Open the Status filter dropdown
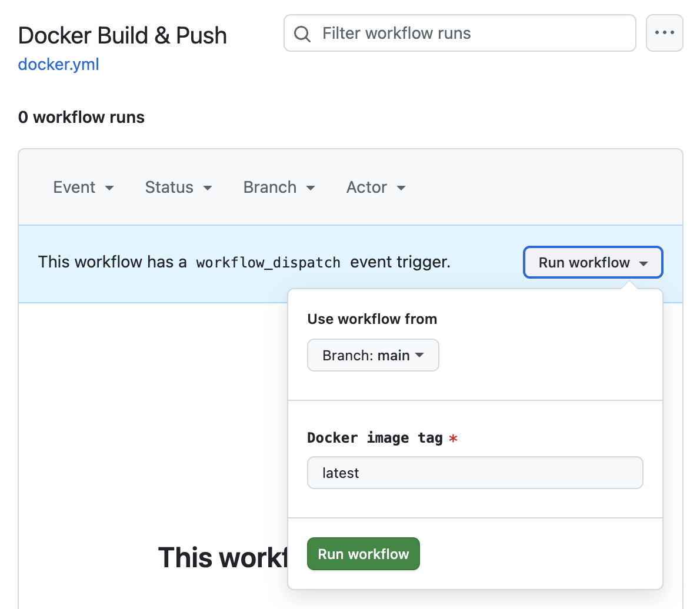The image size is (700, 609). (178, 188)
